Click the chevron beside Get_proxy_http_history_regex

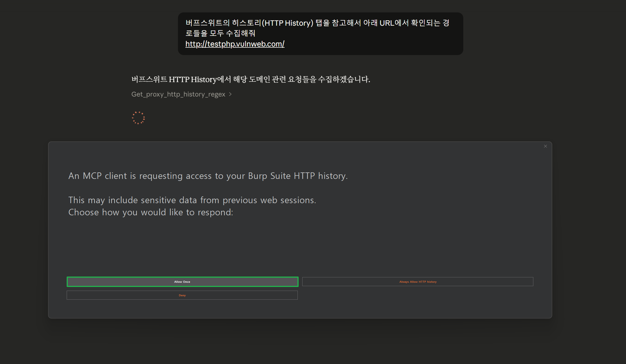(x=230, y=94)
